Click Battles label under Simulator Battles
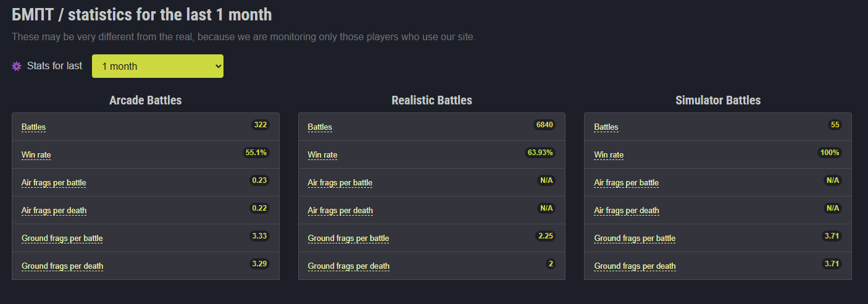Image resolution: width=868 pixels, height=304 pixels. pyautogui.click(x=606, y=127)
